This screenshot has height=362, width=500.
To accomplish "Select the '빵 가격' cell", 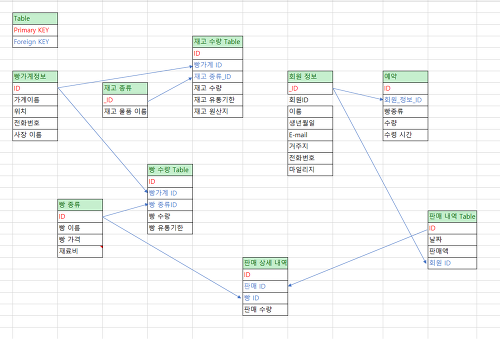I will point(80,240).
